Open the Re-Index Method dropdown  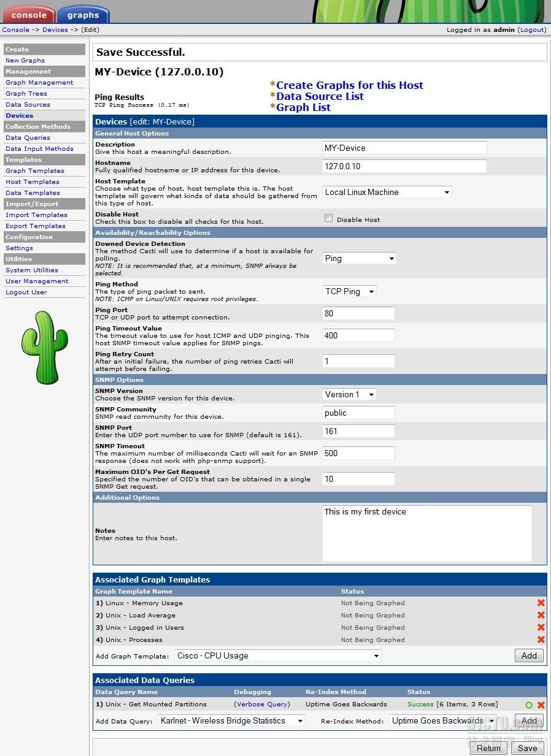(443, 720)
